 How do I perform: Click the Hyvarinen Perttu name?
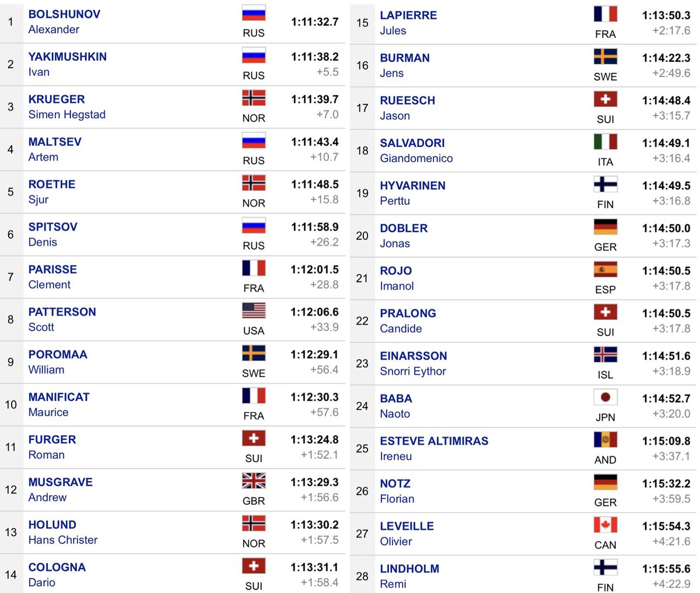(412, 193)
